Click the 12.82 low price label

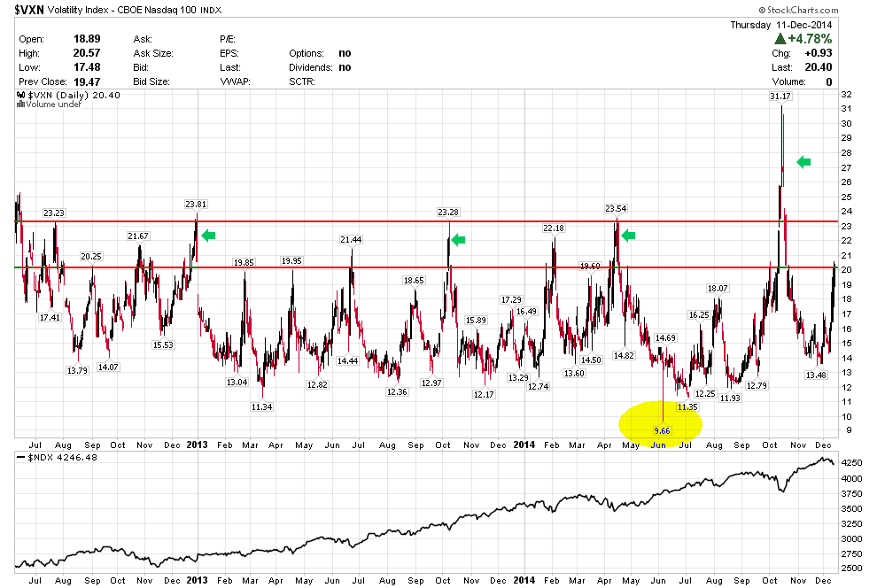[317, 385]
